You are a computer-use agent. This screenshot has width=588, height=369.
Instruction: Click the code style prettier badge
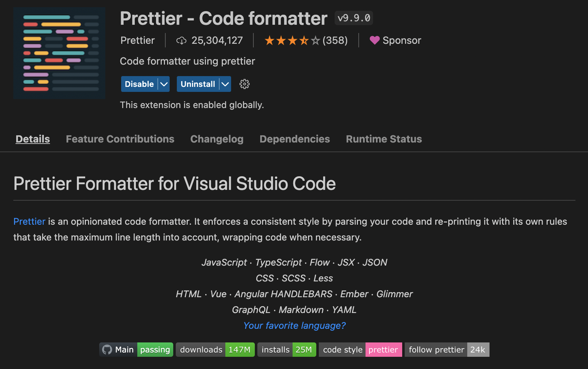pyautogui.click(x=360, y=350)
